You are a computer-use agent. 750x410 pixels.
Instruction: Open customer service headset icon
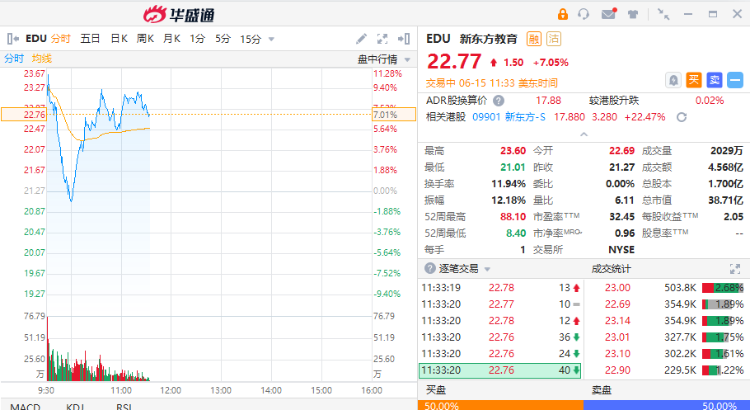584,14
